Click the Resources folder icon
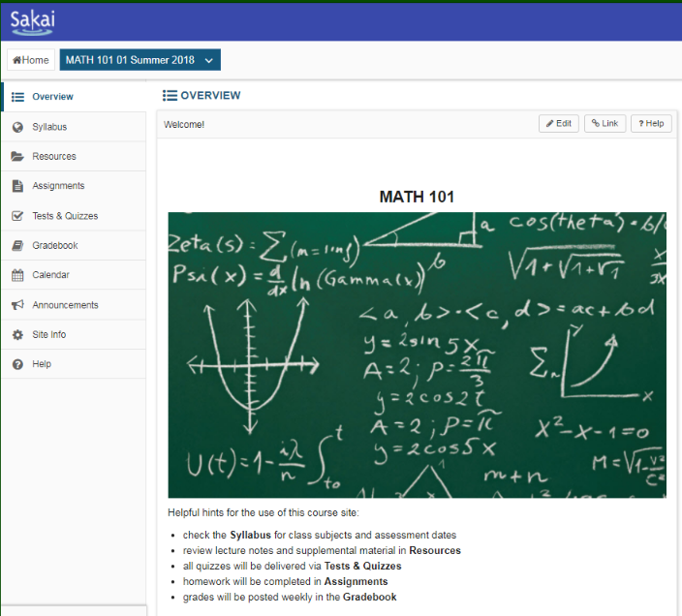This screenshot has height=616, width=682. 17,157
